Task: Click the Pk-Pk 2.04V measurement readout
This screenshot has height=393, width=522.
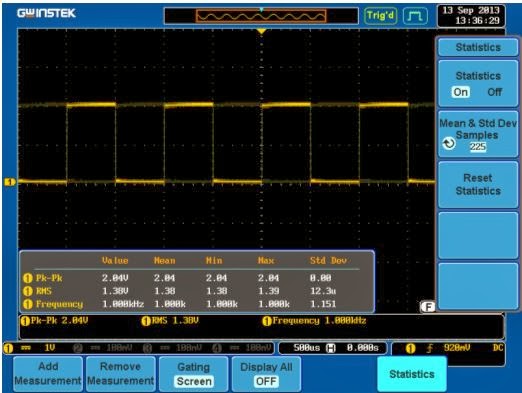Action: click(54, 321)
